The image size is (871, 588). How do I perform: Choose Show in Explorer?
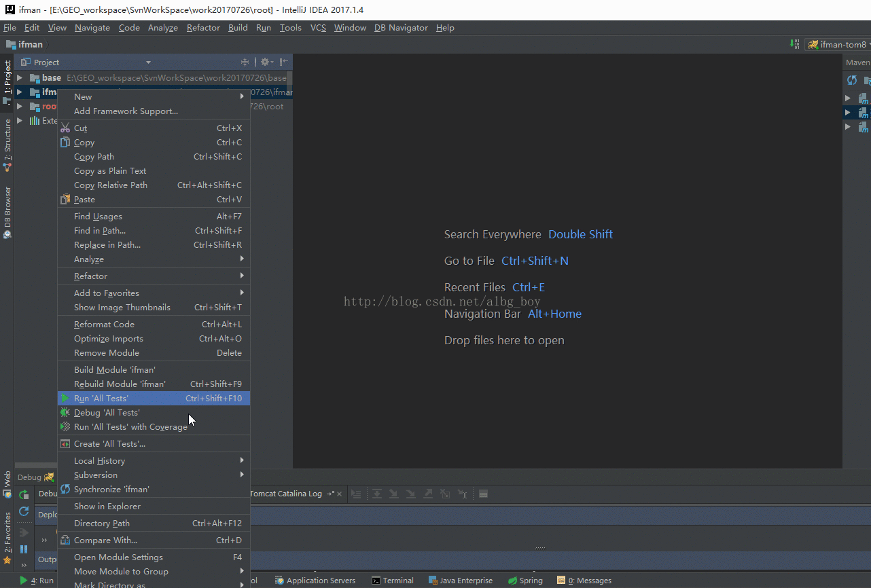pyautogui.click(x=154, y=507)
